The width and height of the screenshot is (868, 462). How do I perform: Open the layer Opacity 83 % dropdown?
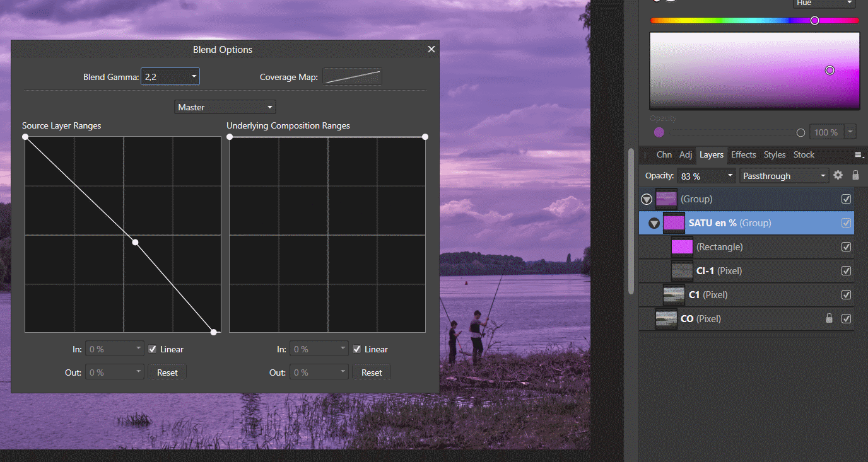731,176
